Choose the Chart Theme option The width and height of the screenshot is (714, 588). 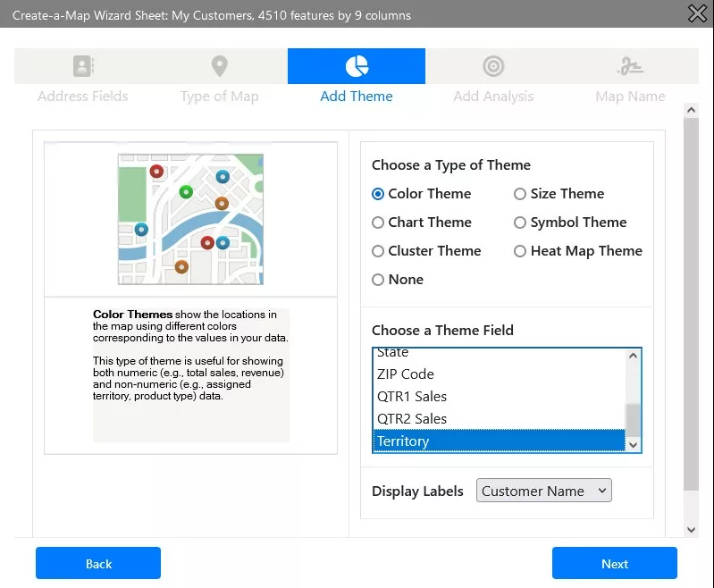click(x=378, y=223)
